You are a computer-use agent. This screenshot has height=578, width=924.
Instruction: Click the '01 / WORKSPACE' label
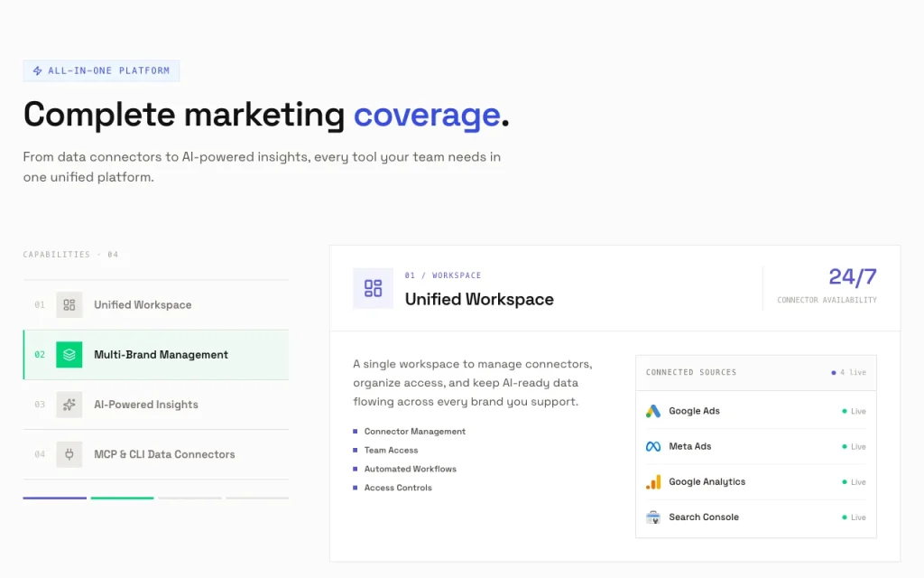[x=443, y=275]
